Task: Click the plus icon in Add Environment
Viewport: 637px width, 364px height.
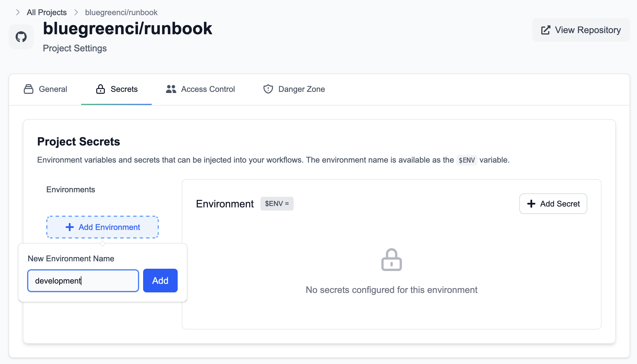Action: 70,227
